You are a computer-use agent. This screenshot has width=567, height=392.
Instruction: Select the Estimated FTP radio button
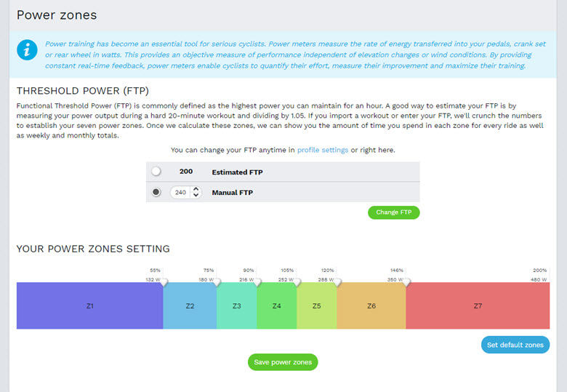coord(156,172)
